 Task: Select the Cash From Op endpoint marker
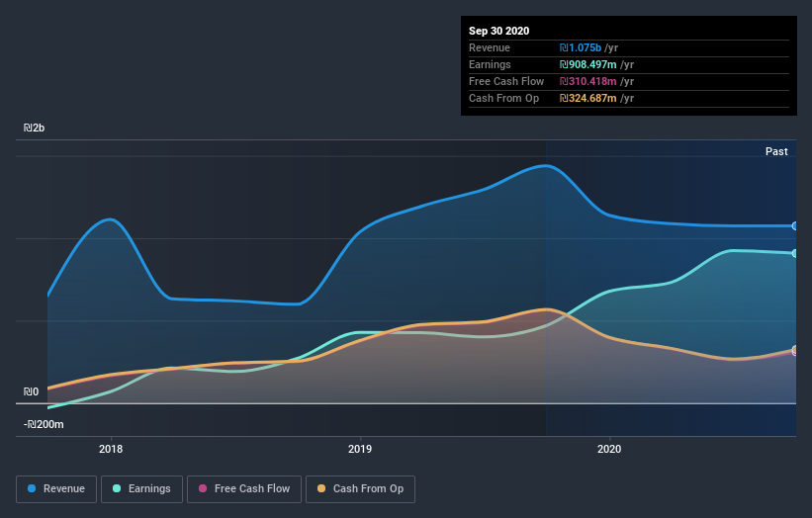(795, 350)
